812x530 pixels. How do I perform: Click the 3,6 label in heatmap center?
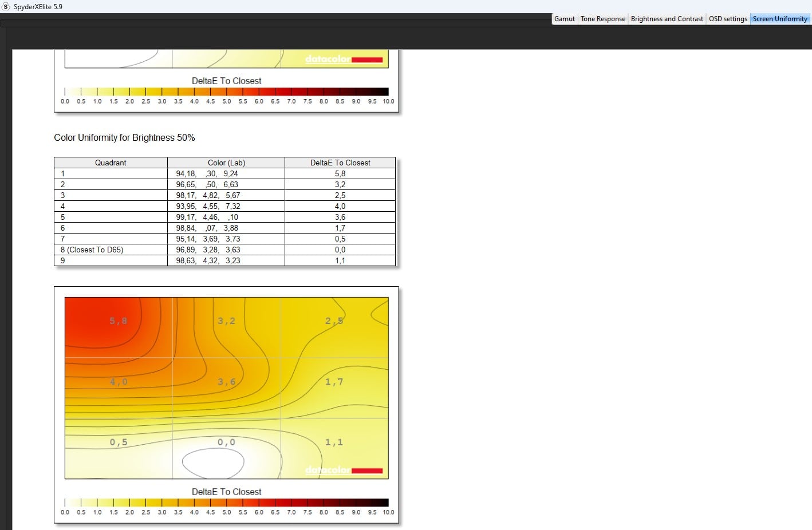coord(226,382)
